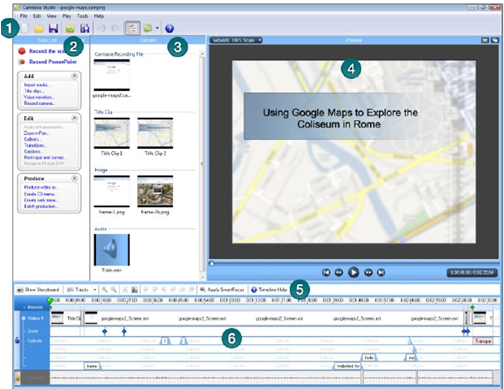Click the blue Help question mark icon
The height and width of the screenshot is (389, 504).
coord(169,29)
